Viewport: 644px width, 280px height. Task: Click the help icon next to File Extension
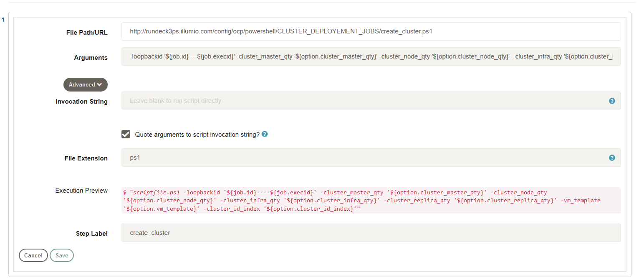[x=612, y=158]
